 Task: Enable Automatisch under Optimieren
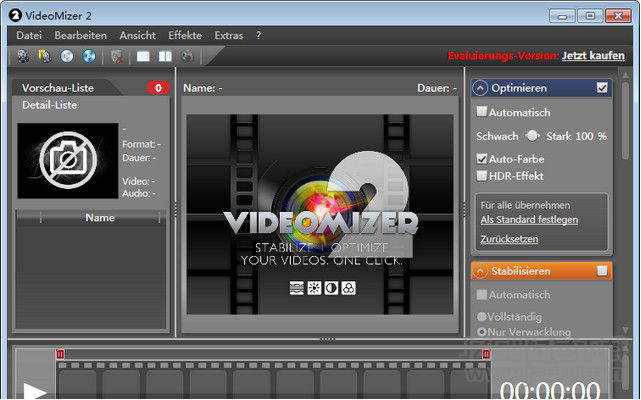(x=482, y=111)
